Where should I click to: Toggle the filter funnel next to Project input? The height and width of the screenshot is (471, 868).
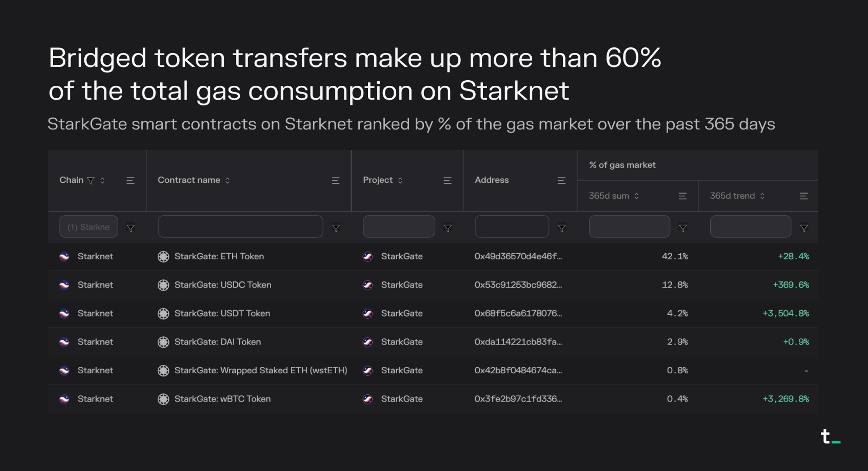coord(448,228)
